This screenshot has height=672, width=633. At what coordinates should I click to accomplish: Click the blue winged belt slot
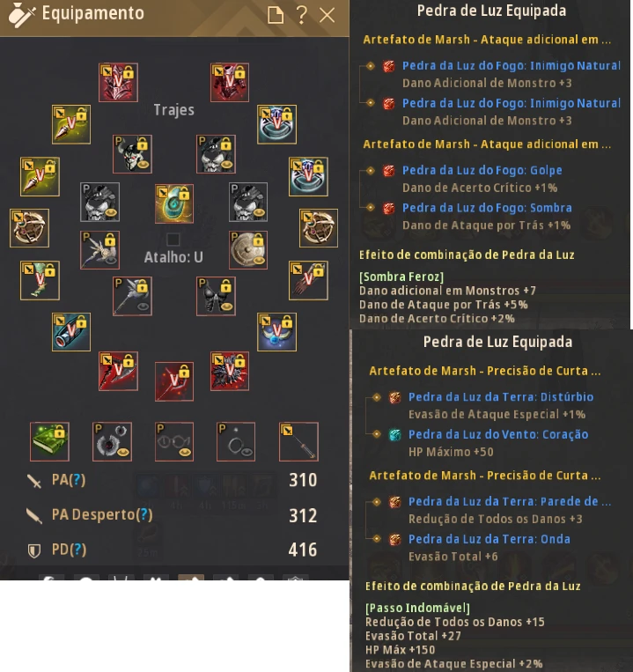pyautogui.click(x=276, y=332)
